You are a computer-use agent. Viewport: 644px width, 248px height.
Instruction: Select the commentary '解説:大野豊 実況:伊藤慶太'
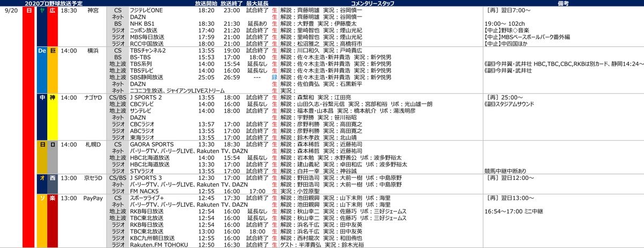318,24
